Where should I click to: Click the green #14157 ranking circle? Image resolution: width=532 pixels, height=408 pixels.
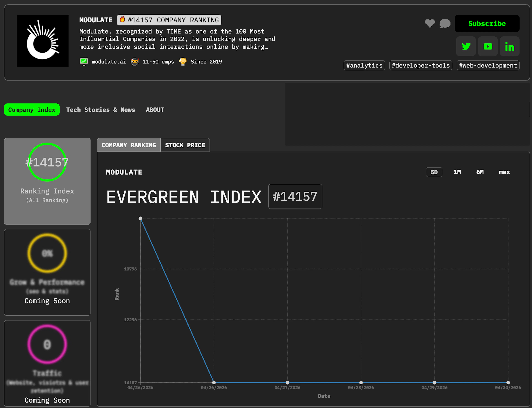click(x=47, y=162)
